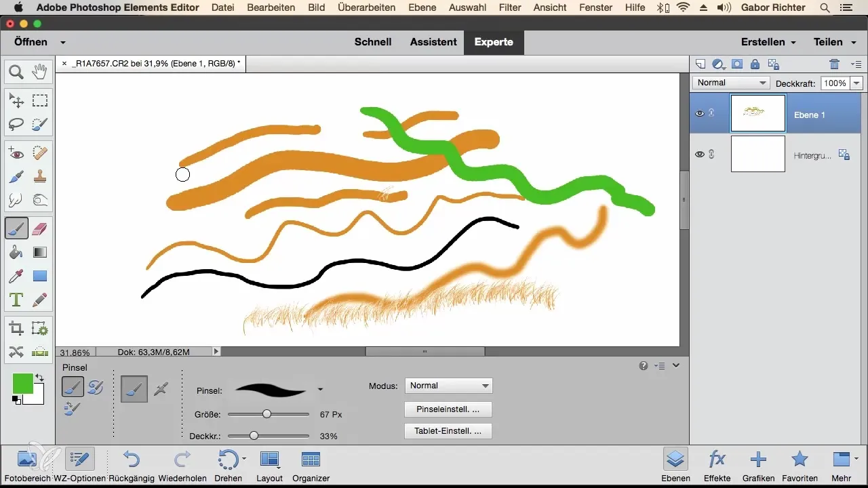Swap foreground and background colors
Image resolution: width=868 pixels, height=488 pixels.
[39, 378]
